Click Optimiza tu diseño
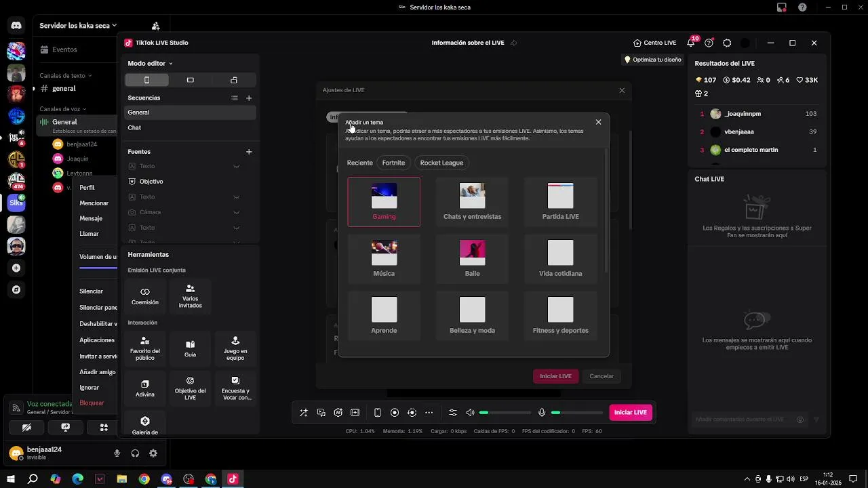This screenshot has height=488, width=868. click(x=652, y=60)
